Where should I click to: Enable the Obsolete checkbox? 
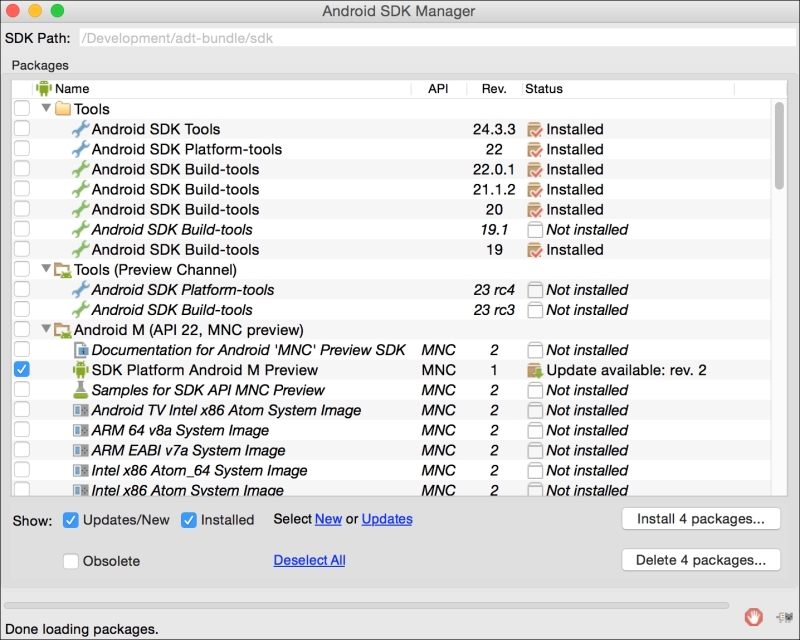(71, 561)
